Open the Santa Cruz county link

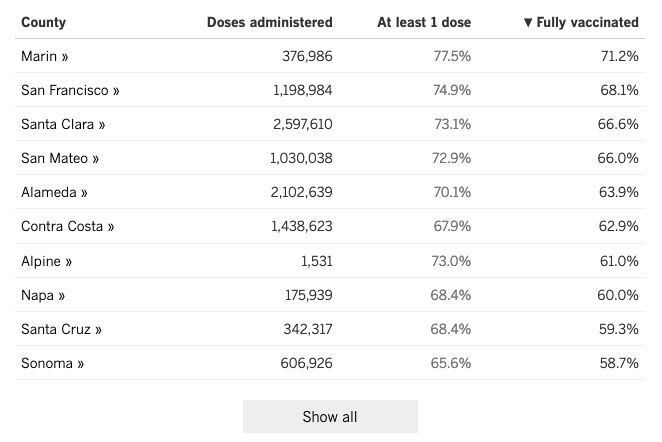(x=61, y=329)
